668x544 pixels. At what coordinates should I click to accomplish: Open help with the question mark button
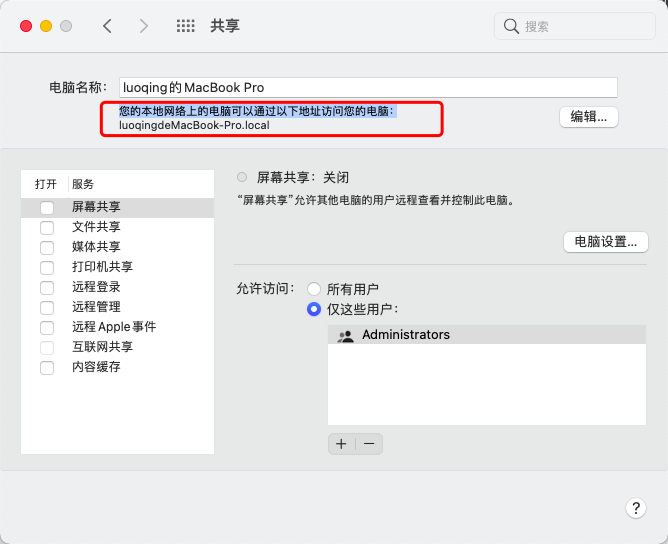pos(636,508)
